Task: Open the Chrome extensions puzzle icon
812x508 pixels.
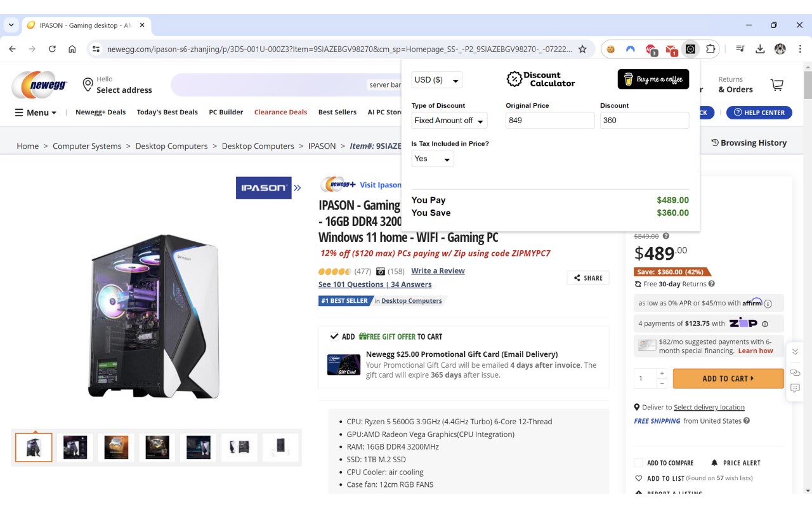Action: pos(710,49)
